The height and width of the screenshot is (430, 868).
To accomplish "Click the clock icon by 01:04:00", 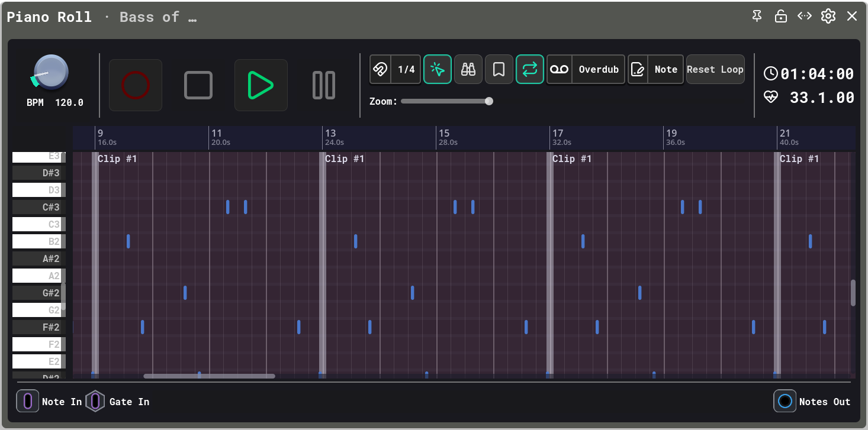I will (x=771, y=74).
